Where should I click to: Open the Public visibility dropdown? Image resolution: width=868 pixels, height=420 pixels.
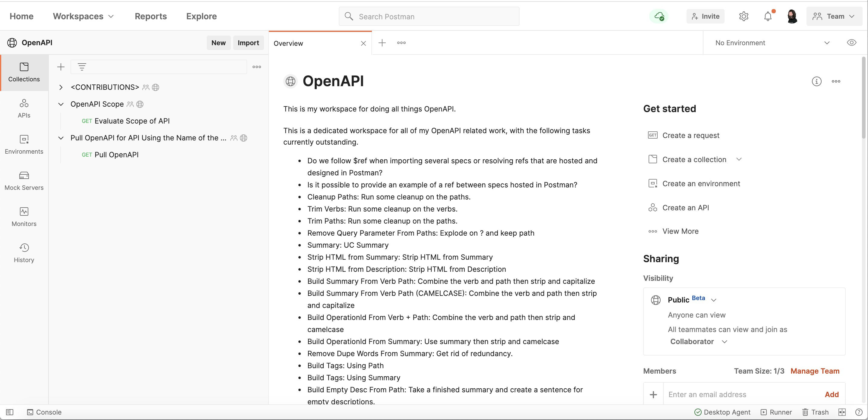point(714,300)
